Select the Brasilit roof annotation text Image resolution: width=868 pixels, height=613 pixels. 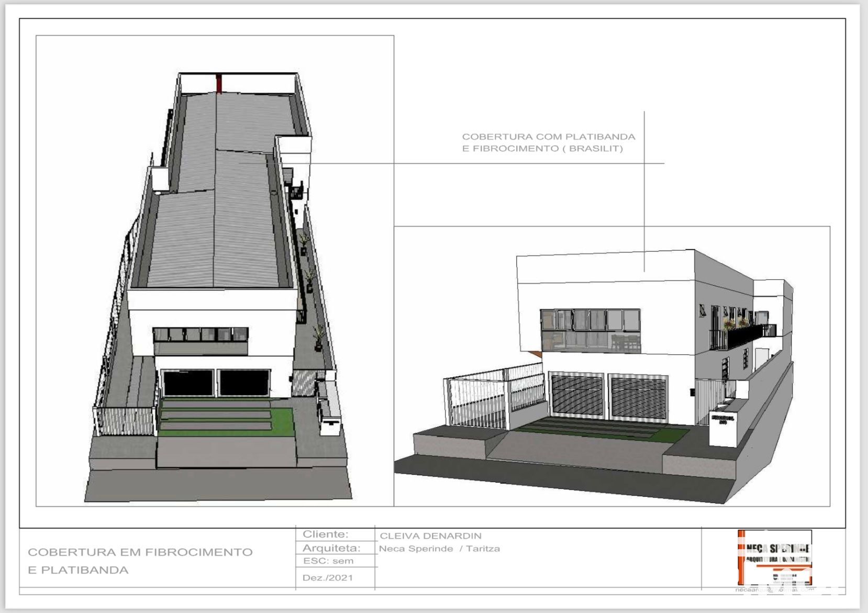tap(548, 143)
